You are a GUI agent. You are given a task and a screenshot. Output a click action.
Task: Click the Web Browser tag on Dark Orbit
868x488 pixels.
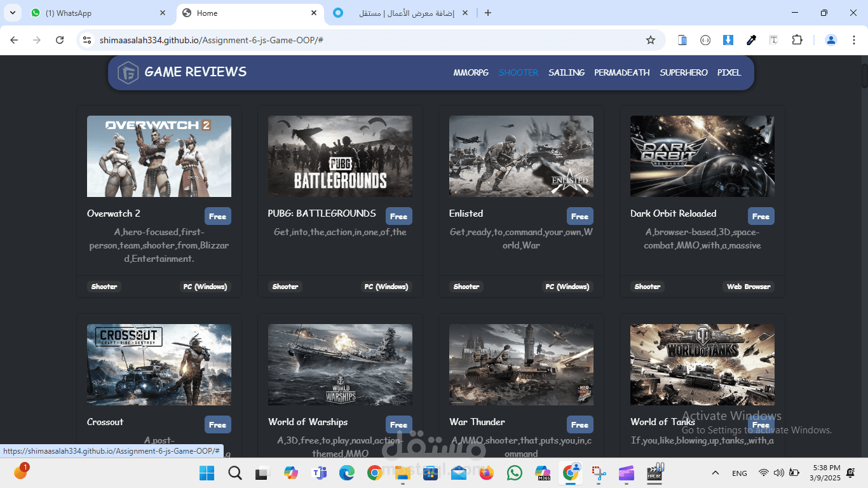pos(749,287)
